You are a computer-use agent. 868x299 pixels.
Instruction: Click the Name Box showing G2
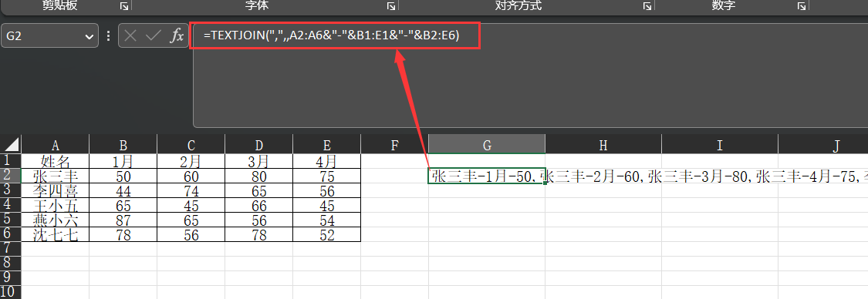(x=50, y=36)
